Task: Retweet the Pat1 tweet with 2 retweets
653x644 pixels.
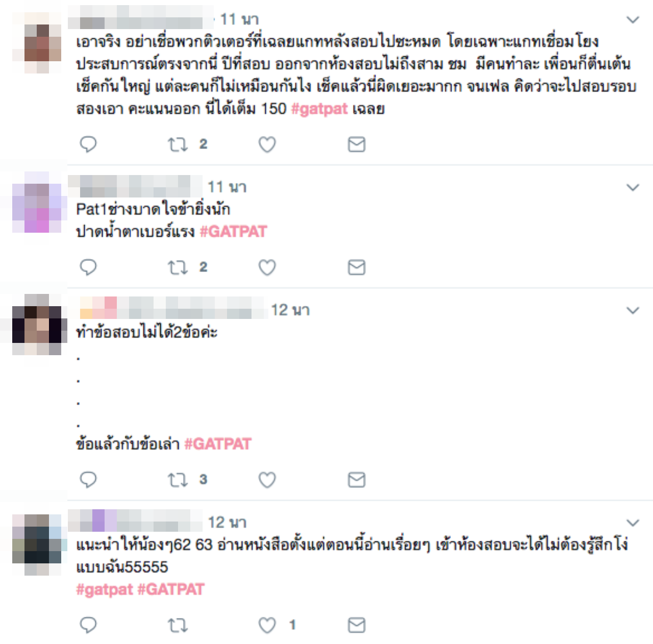Action: coord(178,267)
